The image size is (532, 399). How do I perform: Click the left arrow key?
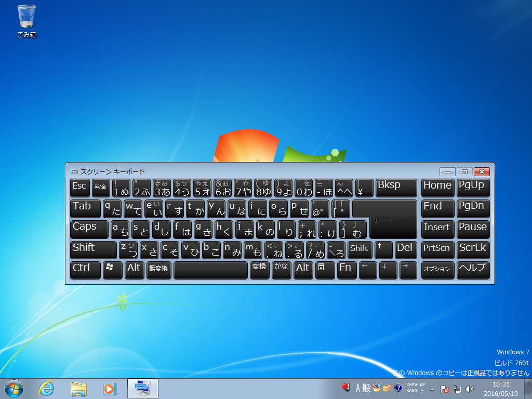tap(368, 270)
